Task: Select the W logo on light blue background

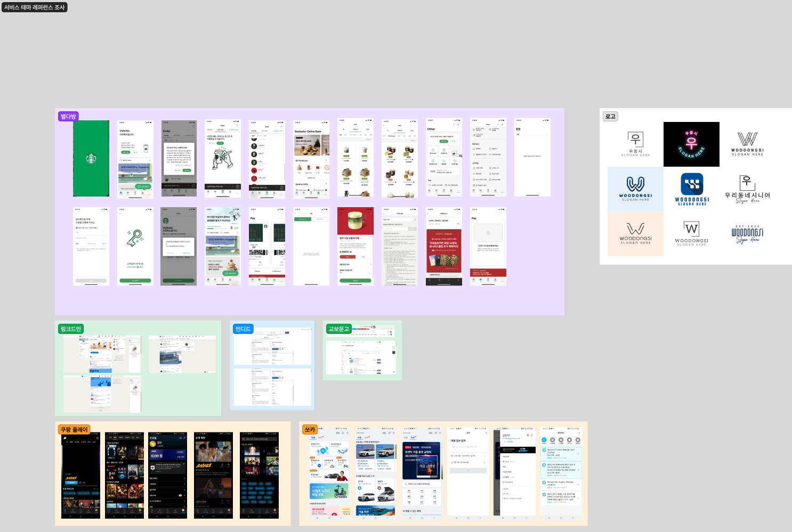Action: pyautogui.click(x=635, y=189)
